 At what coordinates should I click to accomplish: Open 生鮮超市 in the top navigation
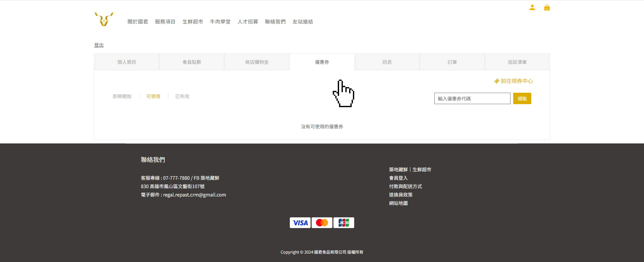[193, 22]
